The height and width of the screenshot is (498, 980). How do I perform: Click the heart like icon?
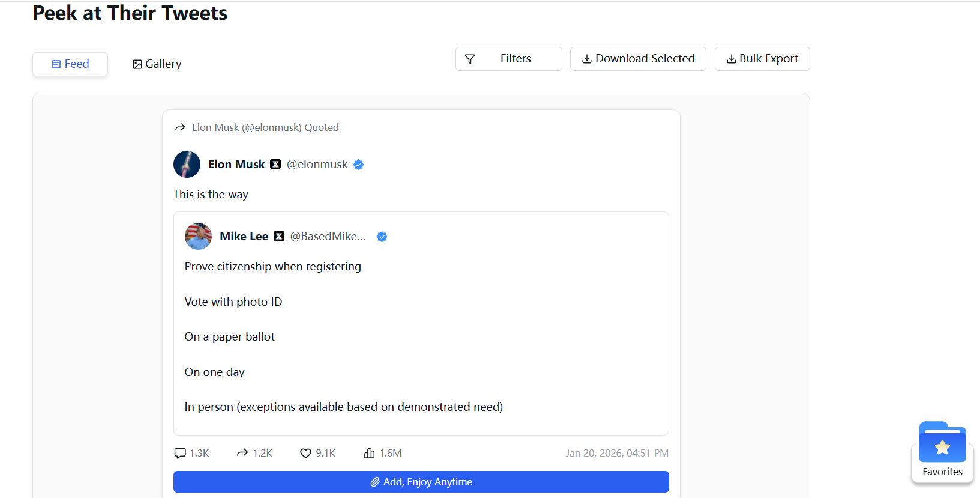click(305, 453)
